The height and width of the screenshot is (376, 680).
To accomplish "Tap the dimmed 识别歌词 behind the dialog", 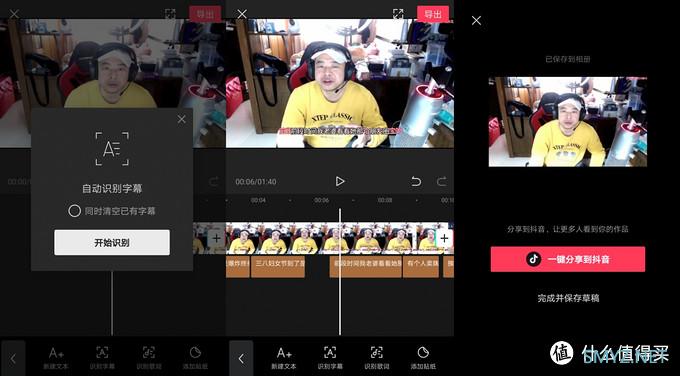I will [x=149, y=358].
